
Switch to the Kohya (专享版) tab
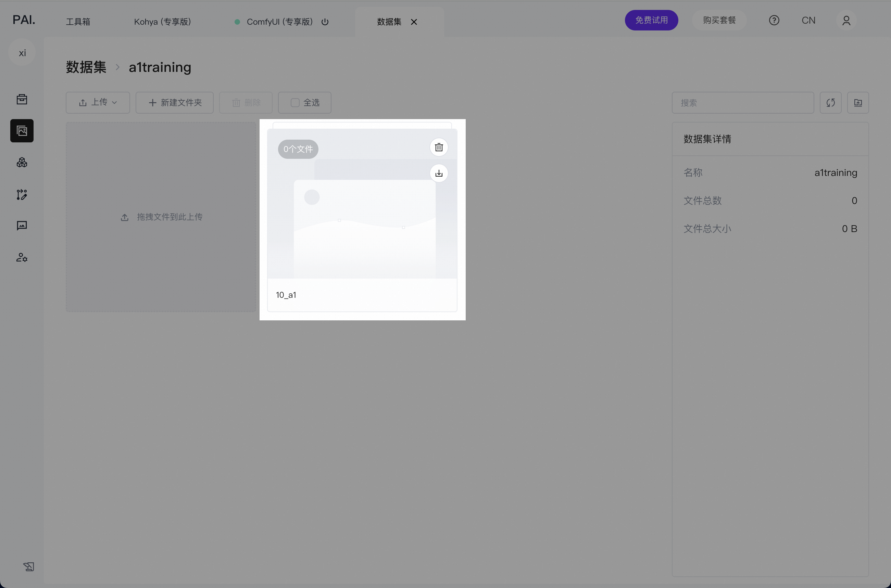pyautogui.click(x=162, y=22)
